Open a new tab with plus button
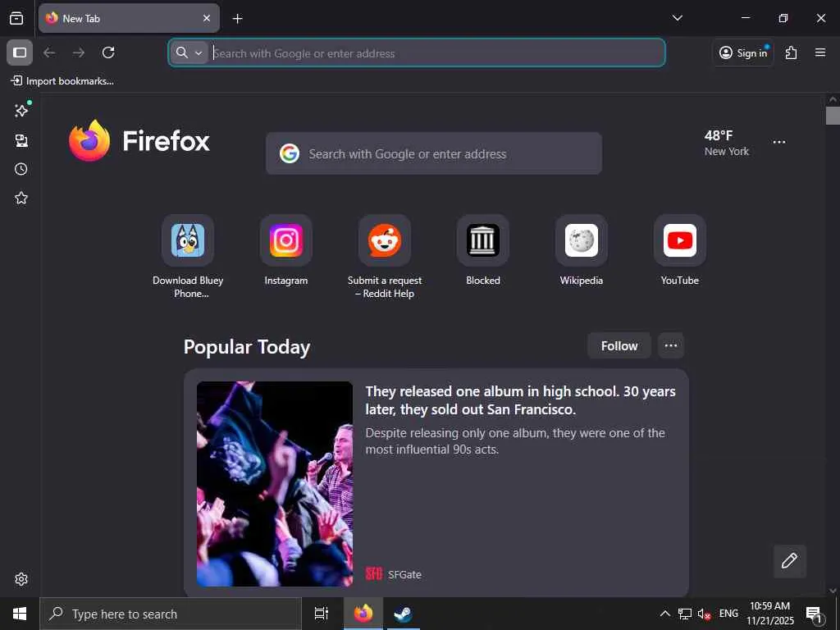 (x=237, y=19)
